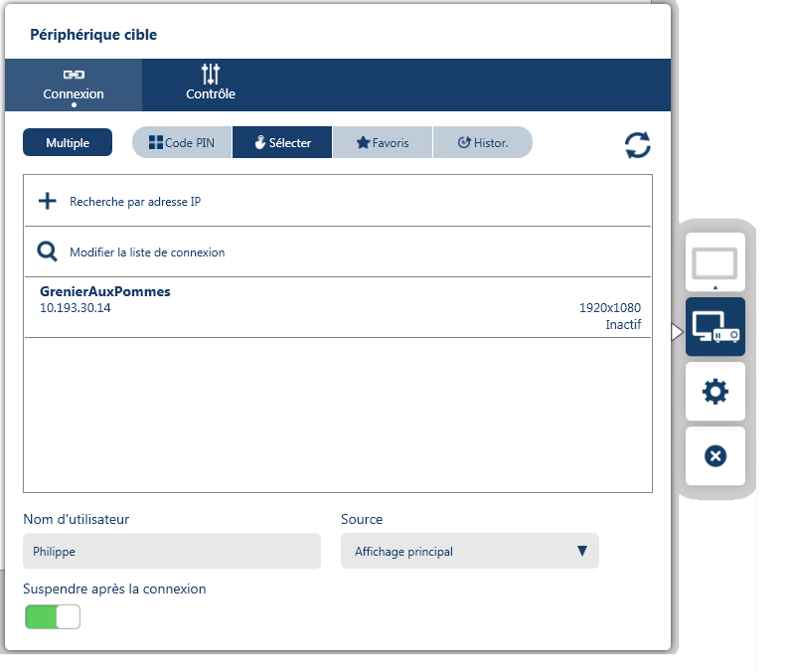The image size is (795, 672).
Task: Choose the Sélecter connection mode
Action: (282, 142)
